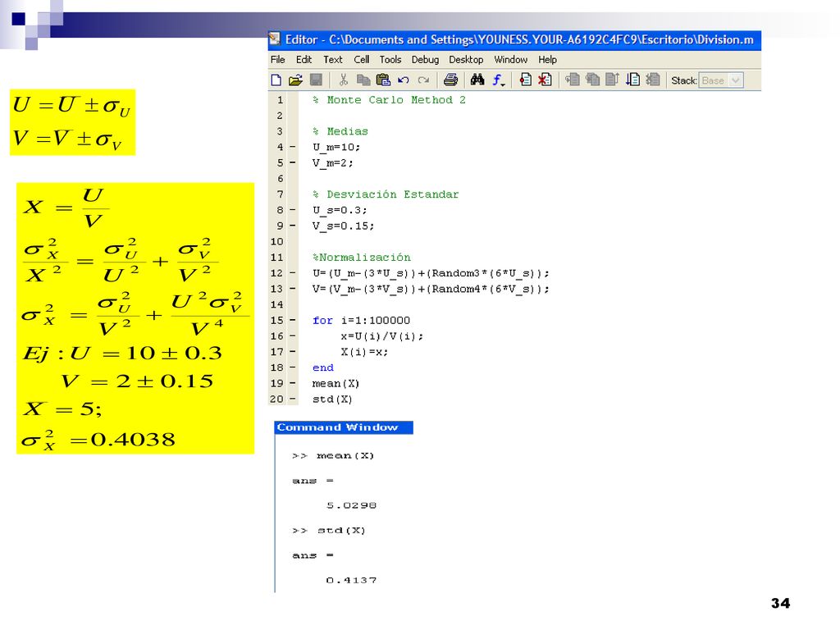Click the result value 5.0298

(x=351, y=505)
